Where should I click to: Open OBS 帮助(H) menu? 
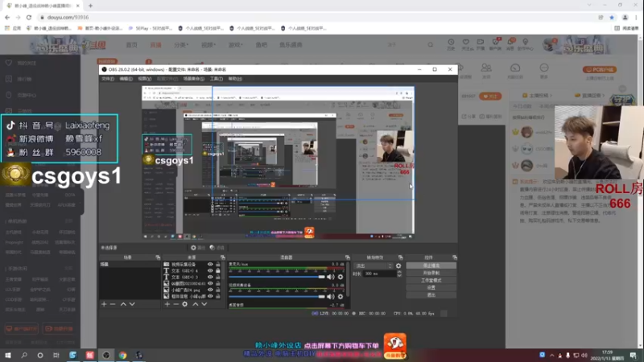pyautogui.click(x=235, y=78)
